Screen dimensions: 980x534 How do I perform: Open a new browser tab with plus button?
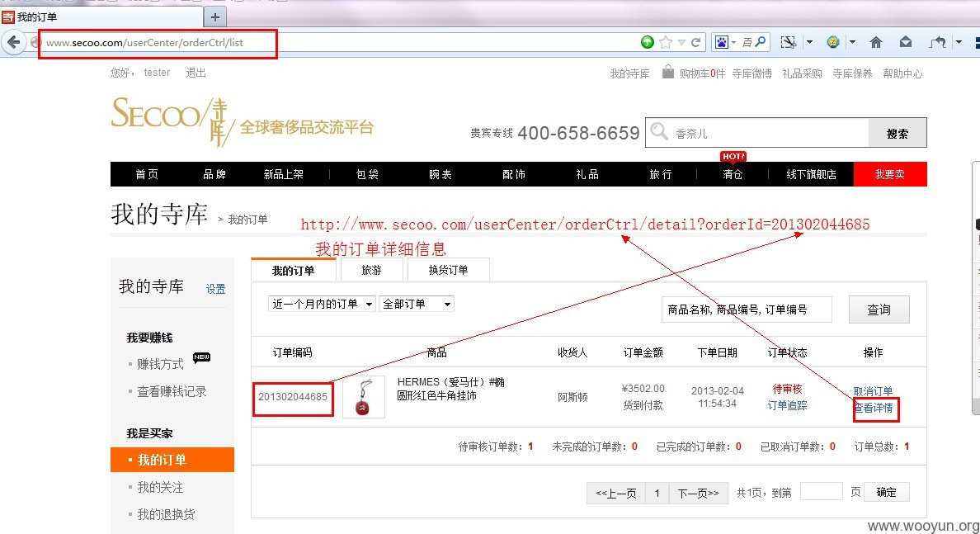[x=215, y=17]
